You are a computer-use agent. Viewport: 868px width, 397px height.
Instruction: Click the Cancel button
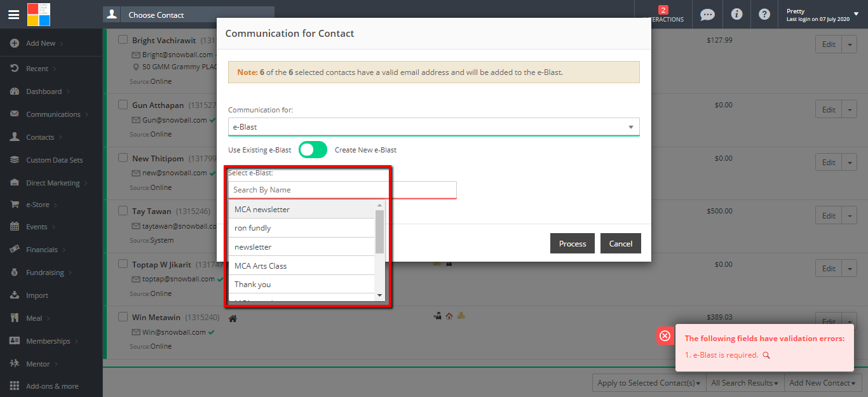pyautogui.click(x=620, y=244)
